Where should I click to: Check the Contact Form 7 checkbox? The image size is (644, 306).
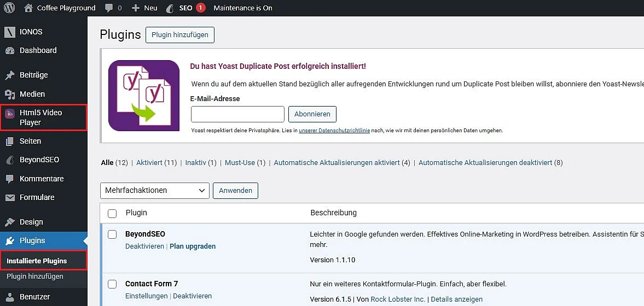[x=112, y=284]
